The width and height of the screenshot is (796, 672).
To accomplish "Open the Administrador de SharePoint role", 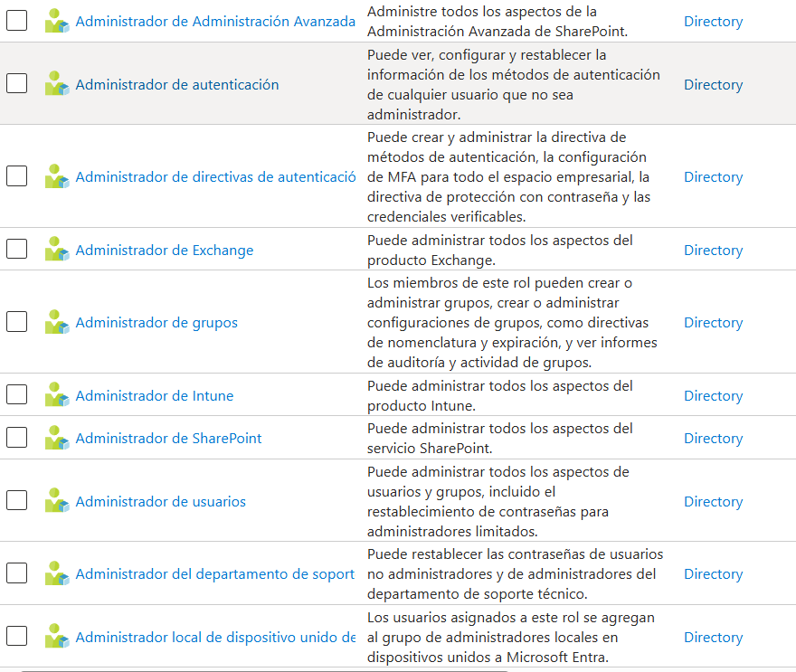I will click(168, 438).
